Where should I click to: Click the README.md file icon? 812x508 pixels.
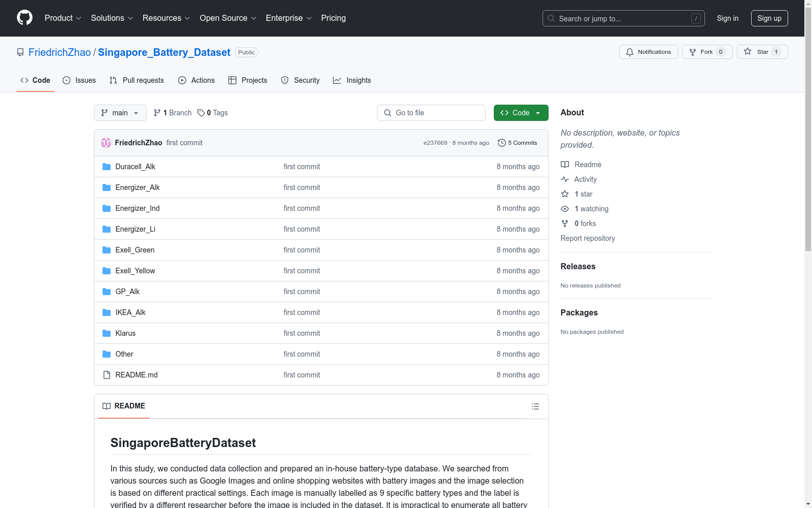[x=107, y=375]
